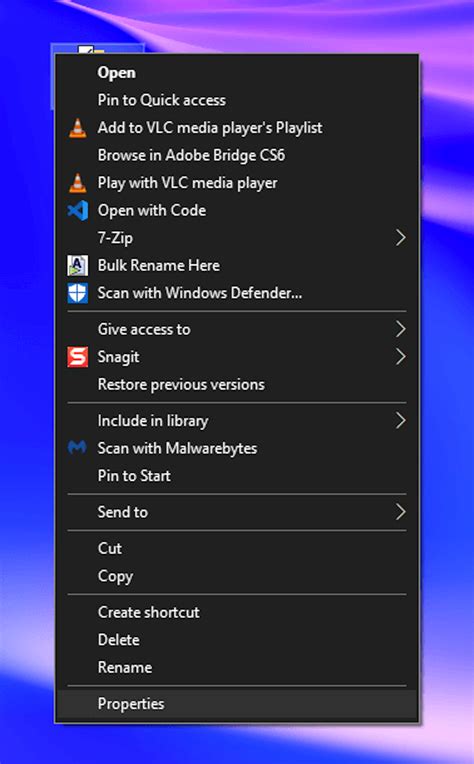Click the Malwarebytes logo icon
The width and height of the screenshot is (474, 764).
pos(77,448)
